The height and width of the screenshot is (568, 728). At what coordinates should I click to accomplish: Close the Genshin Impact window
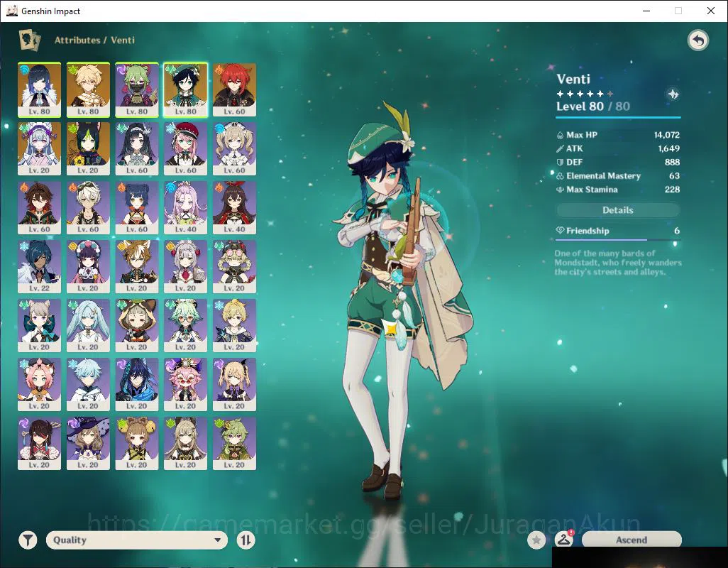click(711, 11)
